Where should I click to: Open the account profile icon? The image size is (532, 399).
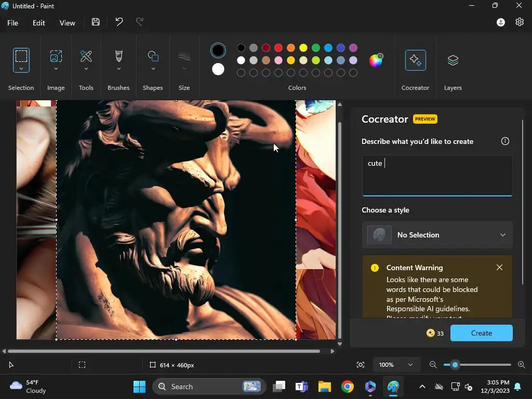click(500, 22)
